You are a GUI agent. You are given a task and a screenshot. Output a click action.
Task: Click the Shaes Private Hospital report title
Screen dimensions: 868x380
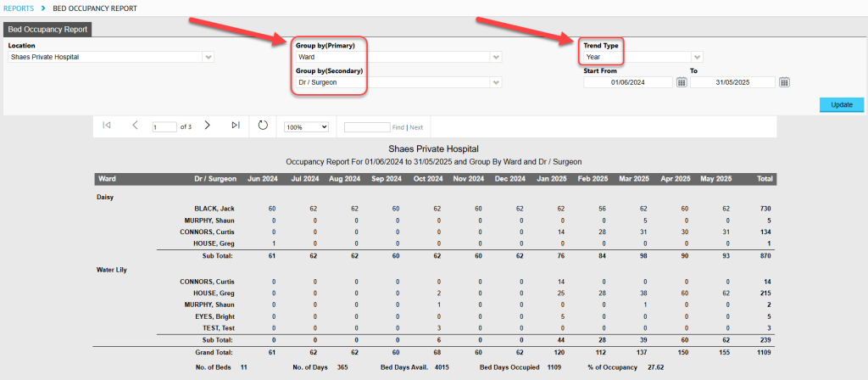click(433, 149)
